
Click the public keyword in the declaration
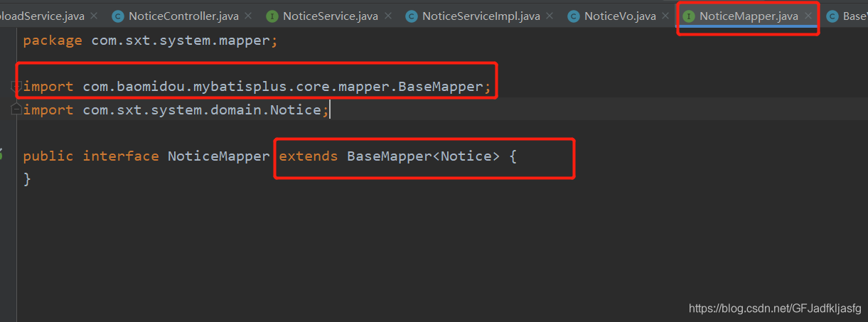point(48,156)
